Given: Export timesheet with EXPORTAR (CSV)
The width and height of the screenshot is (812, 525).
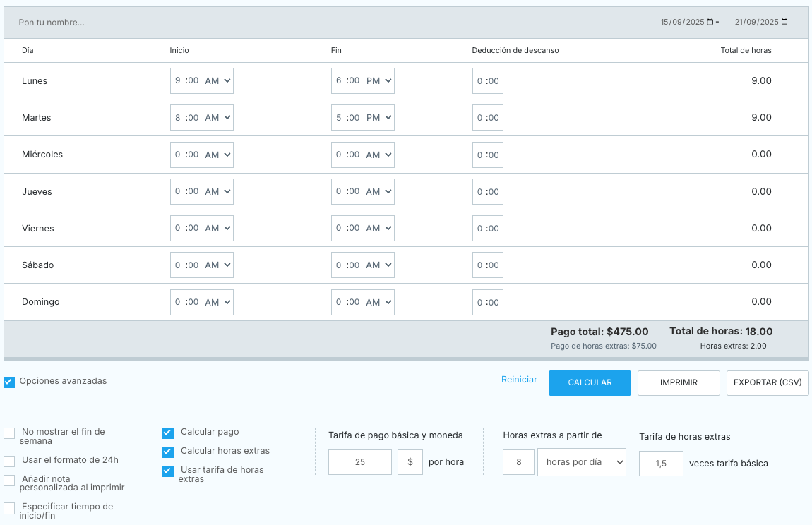Looking at the screenshot, I should (768, 382).
